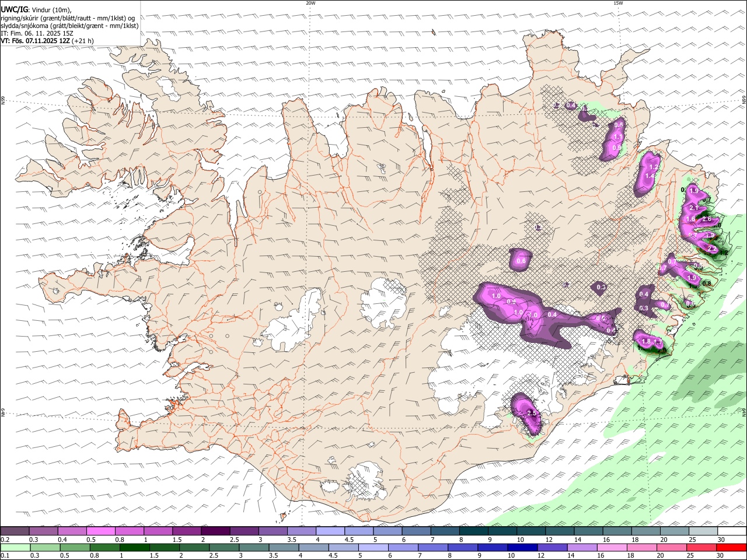Image resolution: width=747 pixels, height=560 pixels.
Task: Select the '2.2' snowfall value on the map
Action: tap(711, 249)
